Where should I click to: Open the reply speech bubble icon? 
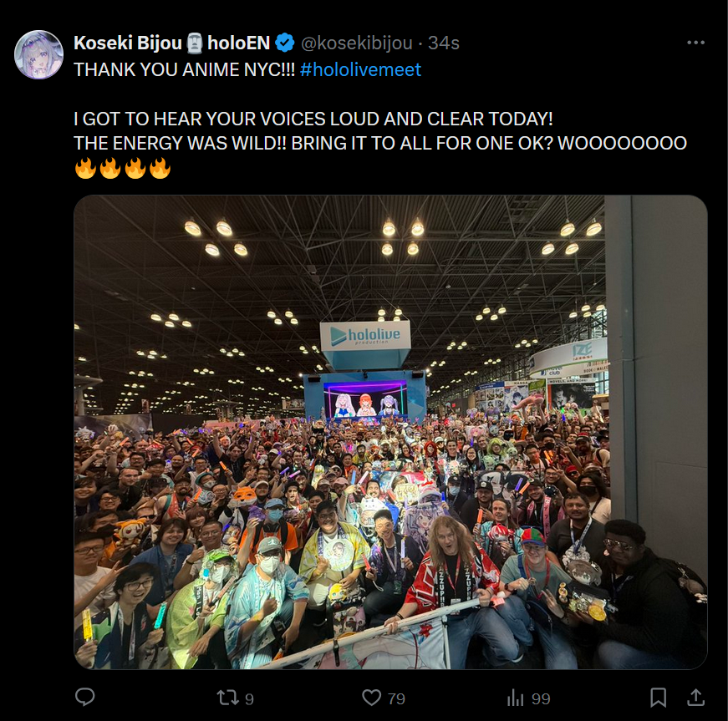[85, 697]
